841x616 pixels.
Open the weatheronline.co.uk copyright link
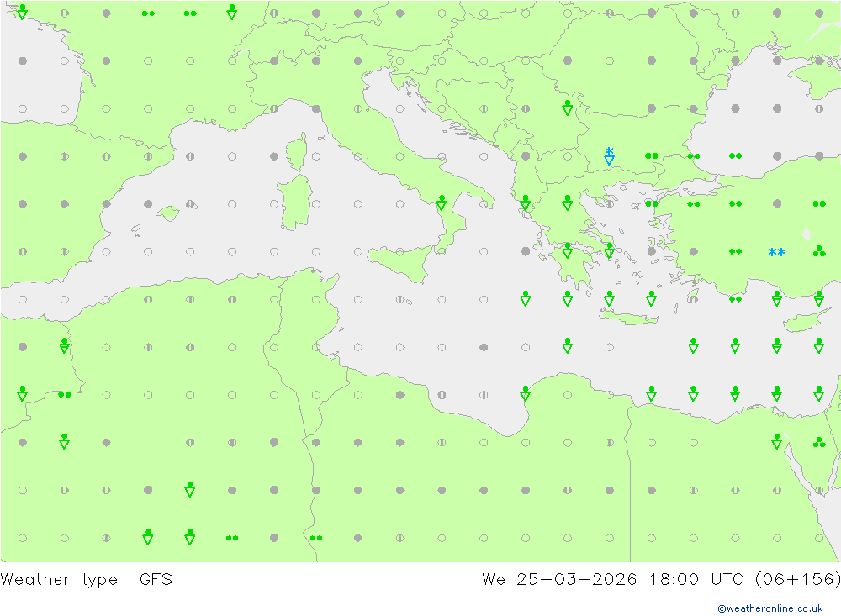tap(770, 608)
